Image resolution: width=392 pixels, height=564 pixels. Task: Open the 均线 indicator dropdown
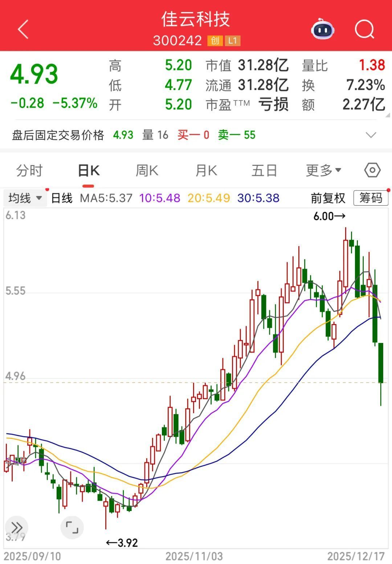point(25,198)
